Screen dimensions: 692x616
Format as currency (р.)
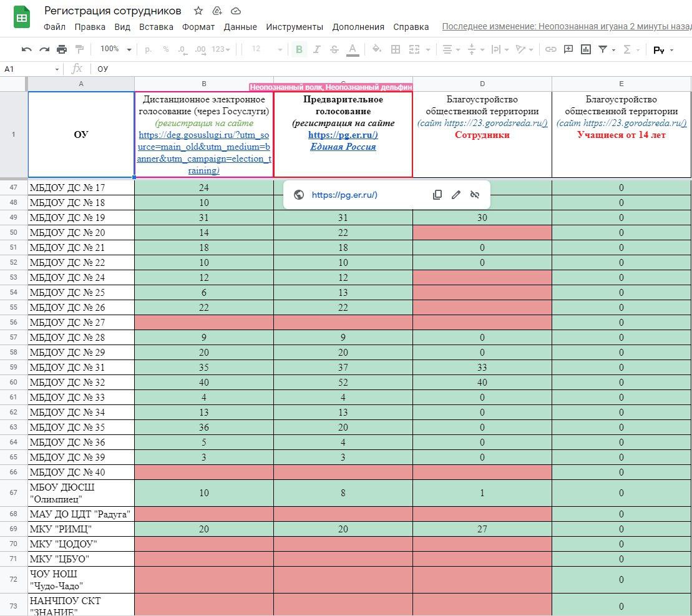(x=149, y=49)
